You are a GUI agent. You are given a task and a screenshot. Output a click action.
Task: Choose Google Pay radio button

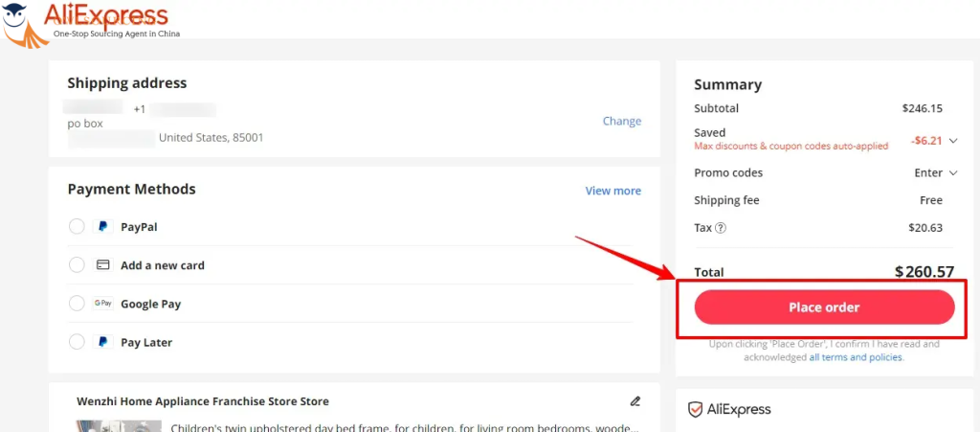[x=77, y=304]
